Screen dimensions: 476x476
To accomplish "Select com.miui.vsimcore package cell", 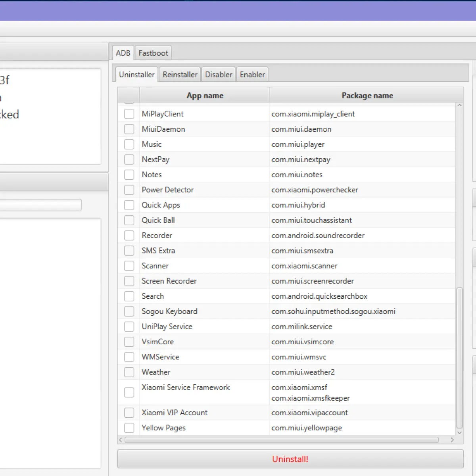I will coord(362,342).
